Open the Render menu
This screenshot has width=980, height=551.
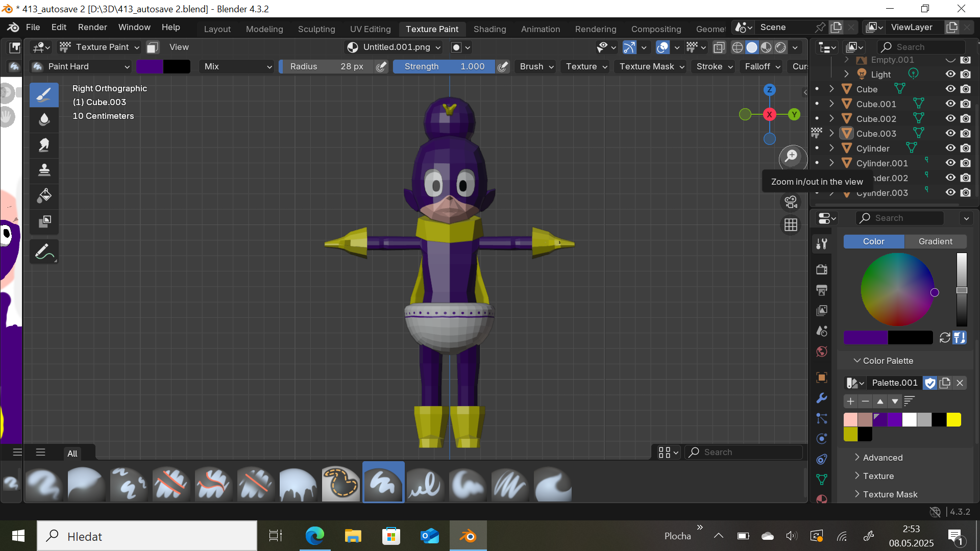click(92, 27)
